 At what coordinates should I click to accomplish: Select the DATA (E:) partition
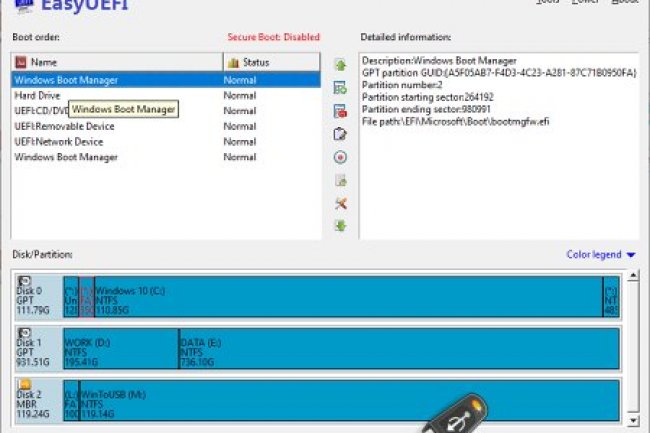click(x=400, y=348)
